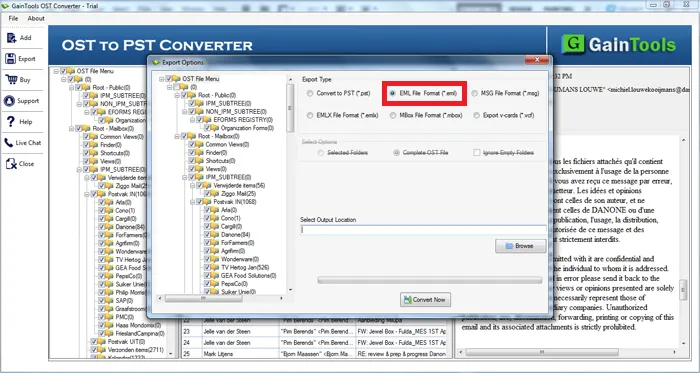This screenshot has height=373, width=700.
Task: Click the sidebar Close button with X icon
Action: pos(20,164)
